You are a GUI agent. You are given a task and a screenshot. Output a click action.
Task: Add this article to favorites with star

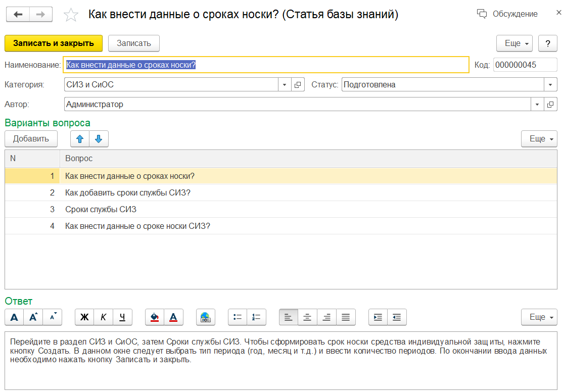(x=71, y=15)
